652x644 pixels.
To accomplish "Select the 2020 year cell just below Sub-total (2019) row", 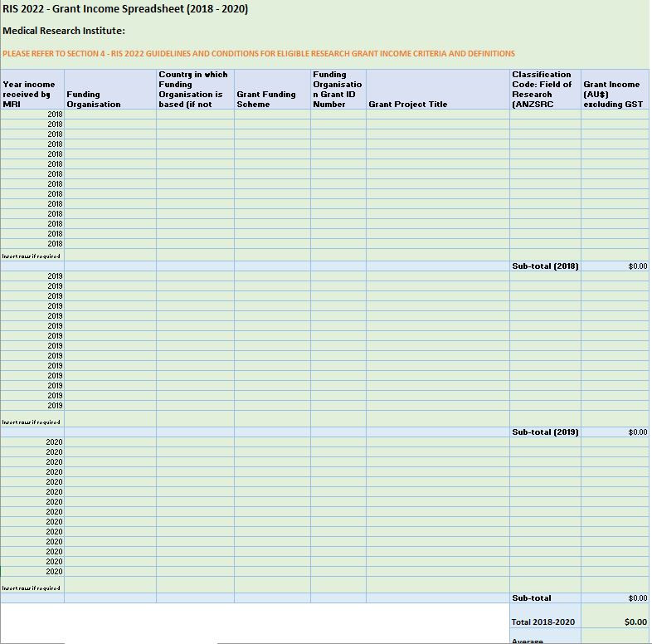I will 32,442.
